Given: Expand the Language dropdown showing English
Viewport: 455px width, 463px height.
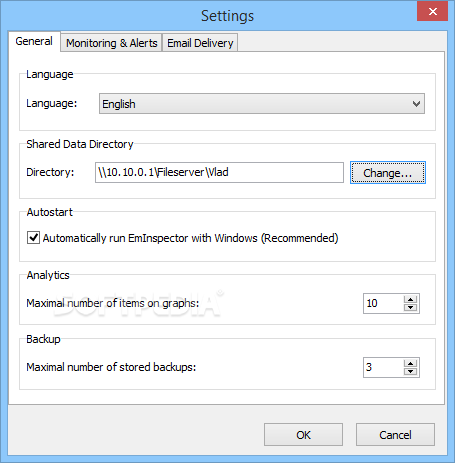Looking at the screenshot, I should [262, 104].
